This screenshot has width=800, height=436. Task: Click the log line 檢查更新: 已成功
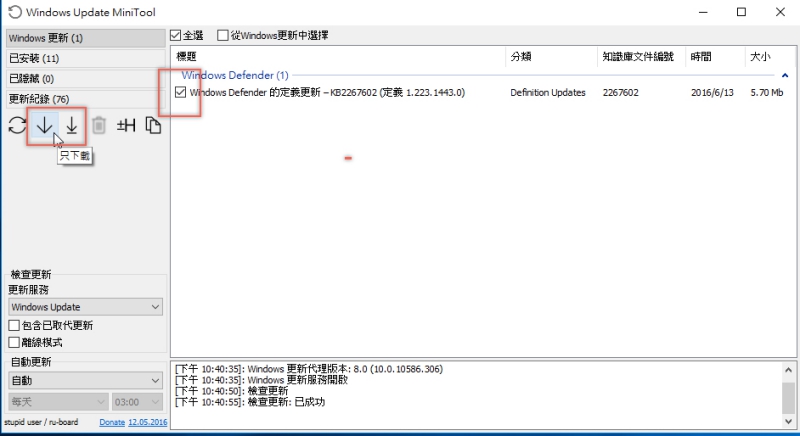coord(250,402)
